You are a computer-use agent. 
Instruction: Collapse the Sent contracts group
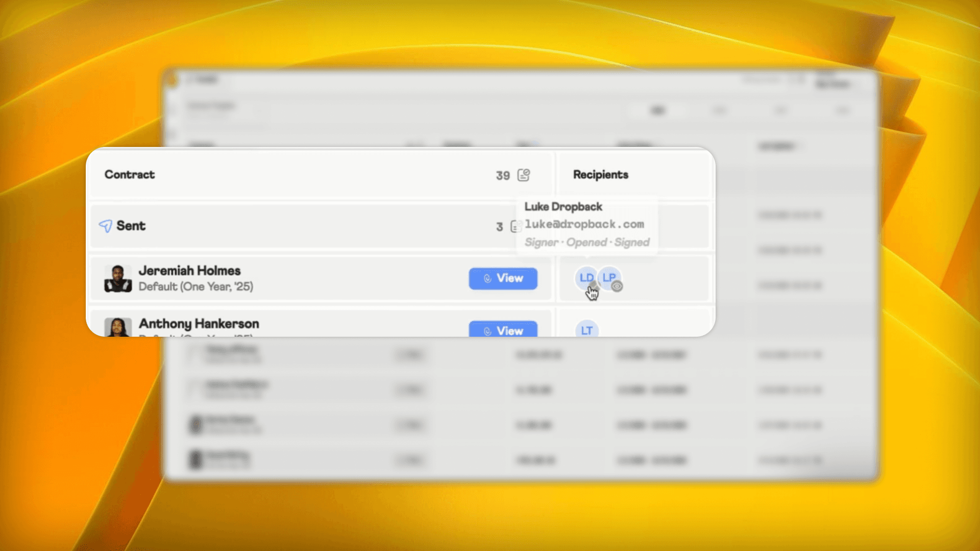[x=131, y=226]
